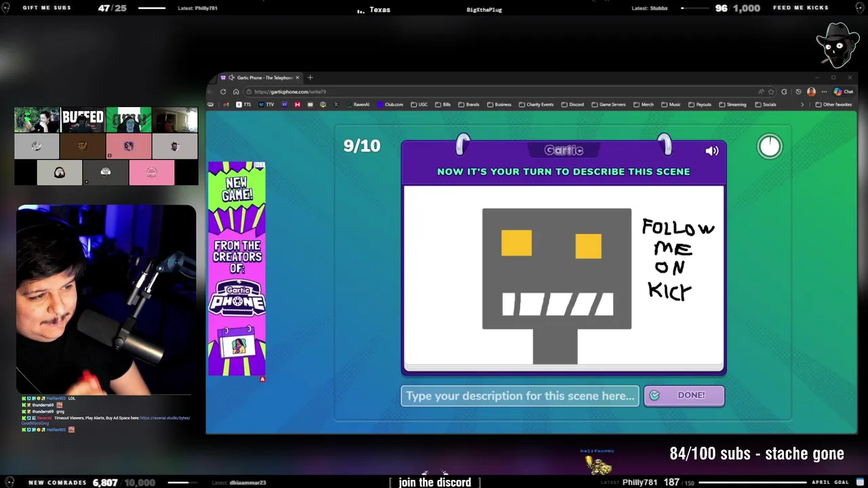The width and height of the screenshot is (868, 488).
Task: Expand the Charity Events bookmarks folder
Action: point(536,104)
